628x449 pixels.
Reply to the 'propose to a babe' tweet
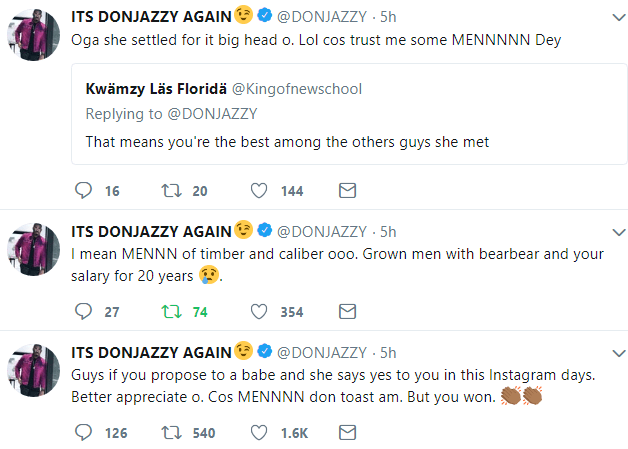point(84,432)
